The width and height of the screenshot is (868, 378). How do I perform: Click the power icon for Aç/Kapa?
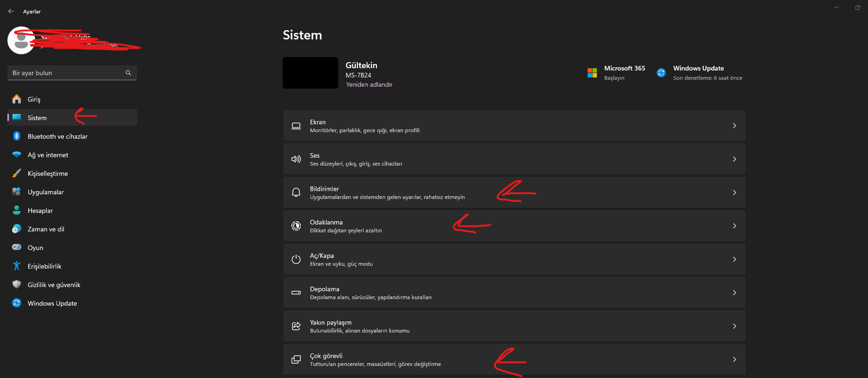click(x=296, y=259)
